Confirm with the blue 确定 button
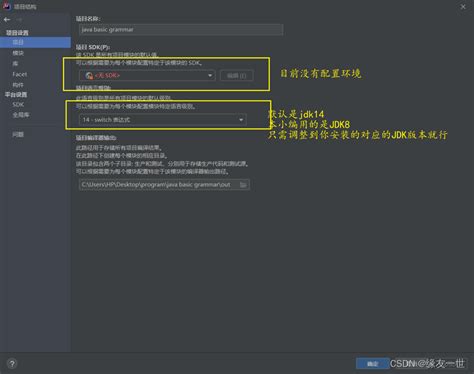Screen dimensions: 474x374 pyautogui.click(x=372, y=363)
